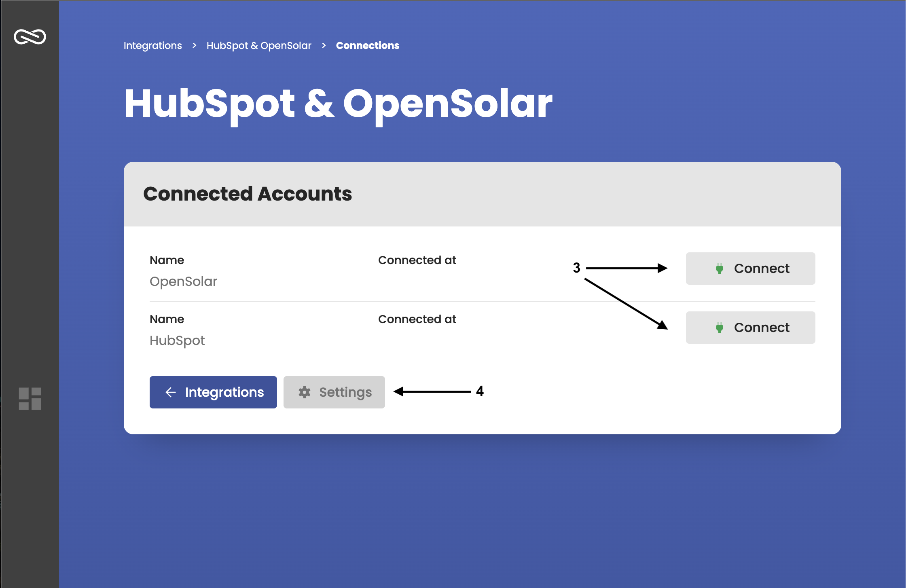The height and width of the screenshot is (588, 906).
Task: Click the OpenSolar account name
Action: 183,281
